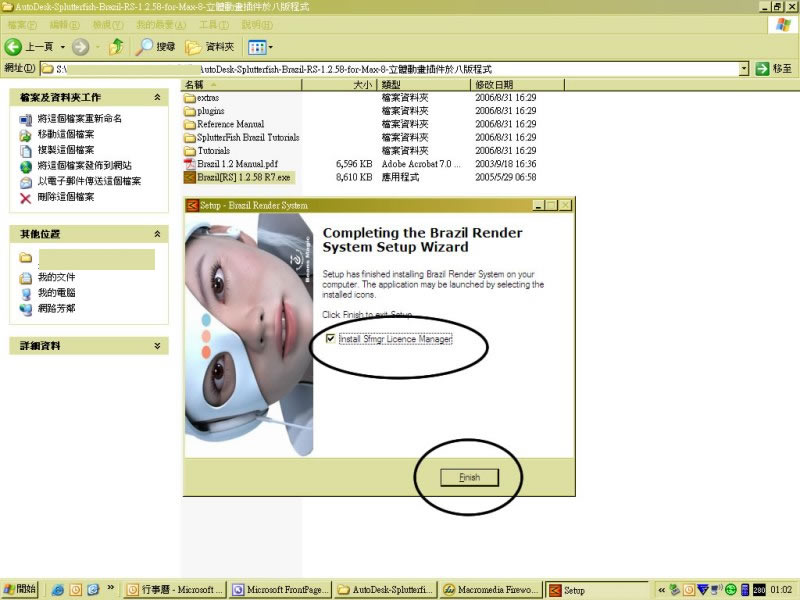Switch to AutoDesk-Splutterfi taskbar button
The width and height of the screenshot is (800, 600).
(x=386, y=590)
